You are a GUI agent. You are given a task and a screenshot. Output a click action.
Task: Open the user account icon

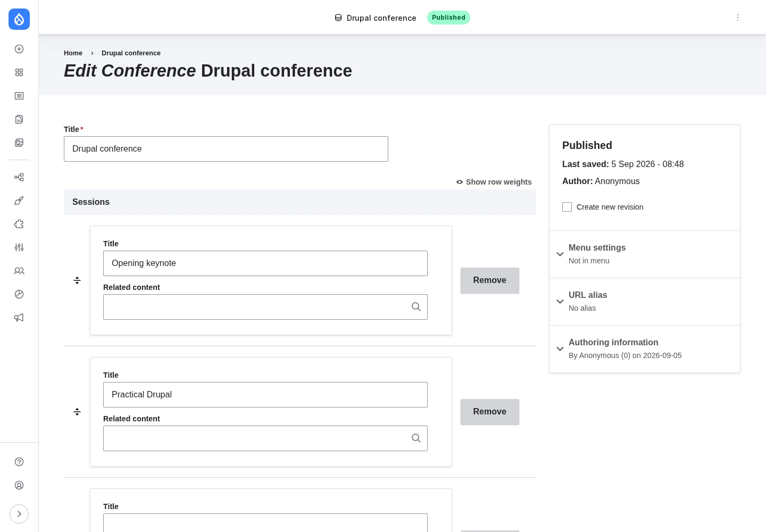click(x=19, y=485)
